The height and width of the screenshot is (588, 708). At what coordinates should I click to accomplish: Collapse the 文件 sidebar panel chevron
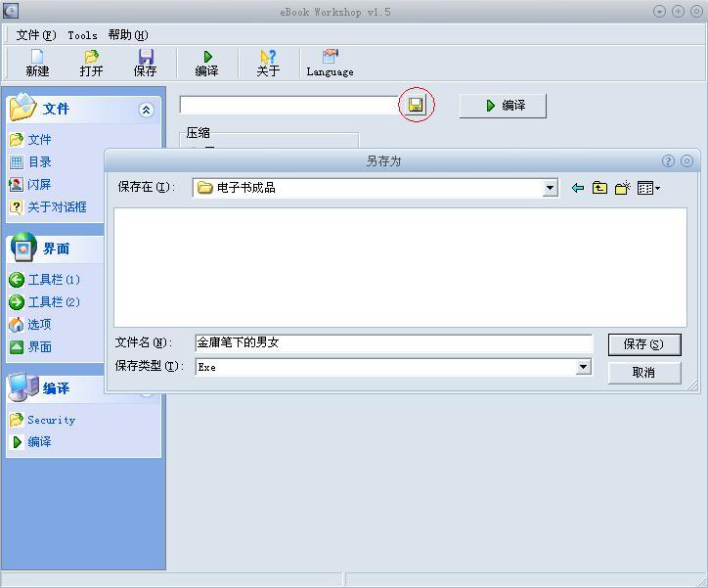[x=146, y=110]
